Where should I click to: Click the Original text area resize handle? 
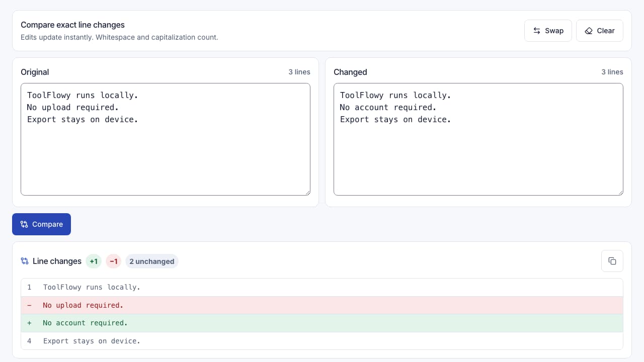307,192
